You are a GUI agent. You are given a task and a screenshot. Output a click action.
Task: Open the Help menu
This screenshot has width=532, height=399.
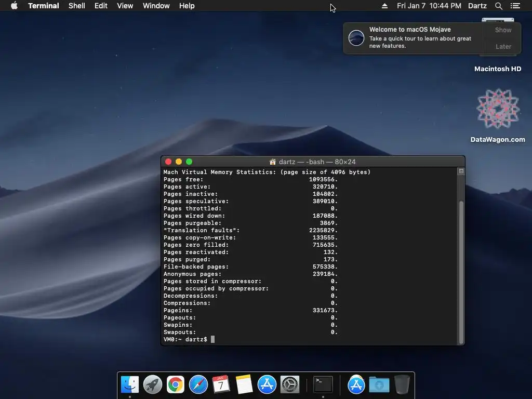pyautogui.click(x=187, y=6)
